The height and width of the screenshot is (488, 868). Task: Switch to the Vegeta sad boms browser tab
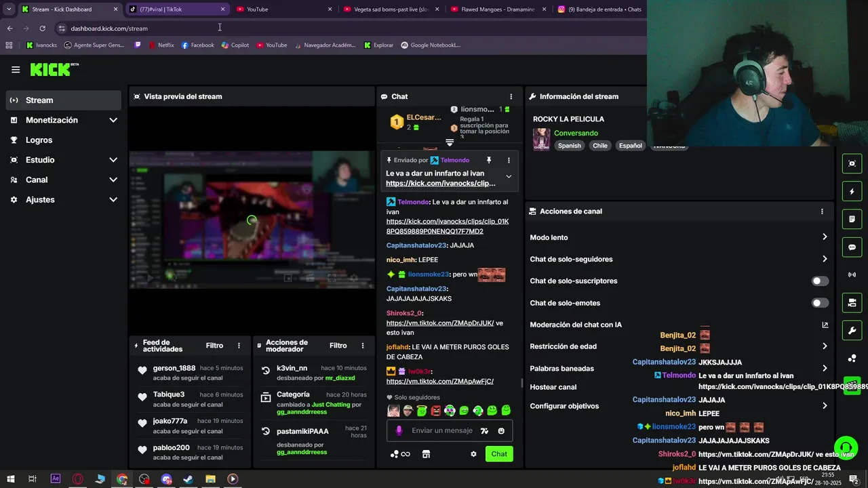[391, 9]
